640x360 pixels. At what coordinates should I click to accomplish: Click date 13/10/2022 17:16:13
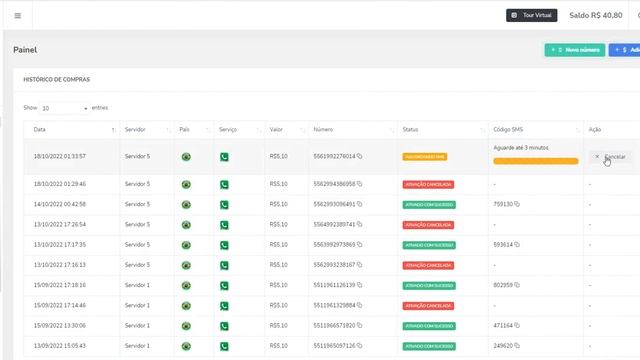(60, 265)
